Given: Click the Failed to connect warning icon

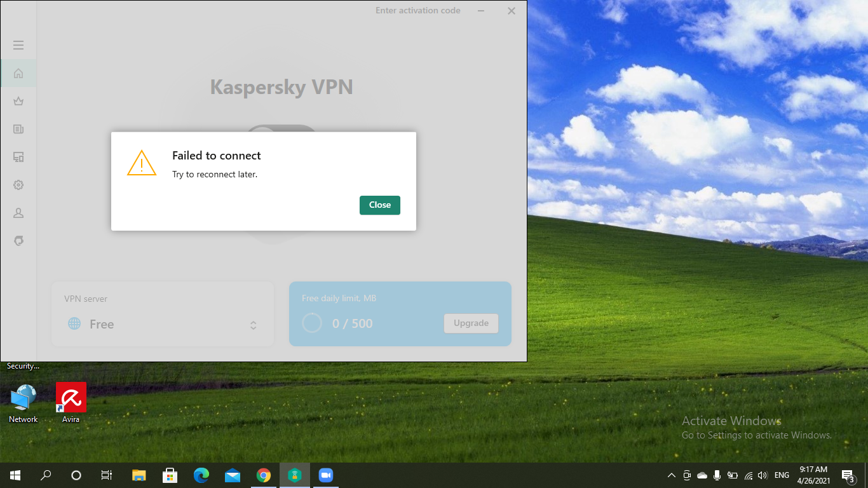Looking at the screenshot, I should click(x=142, y=163).
